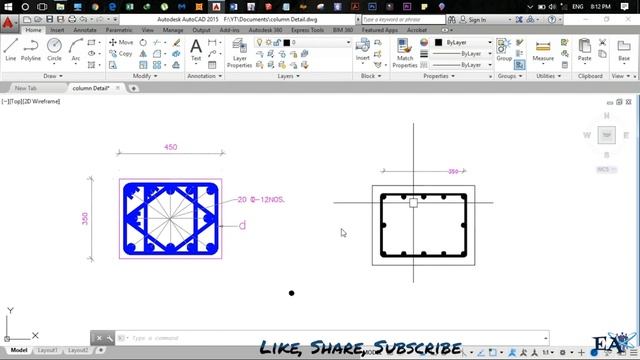Expand the Annotation panel

[204, 76]
